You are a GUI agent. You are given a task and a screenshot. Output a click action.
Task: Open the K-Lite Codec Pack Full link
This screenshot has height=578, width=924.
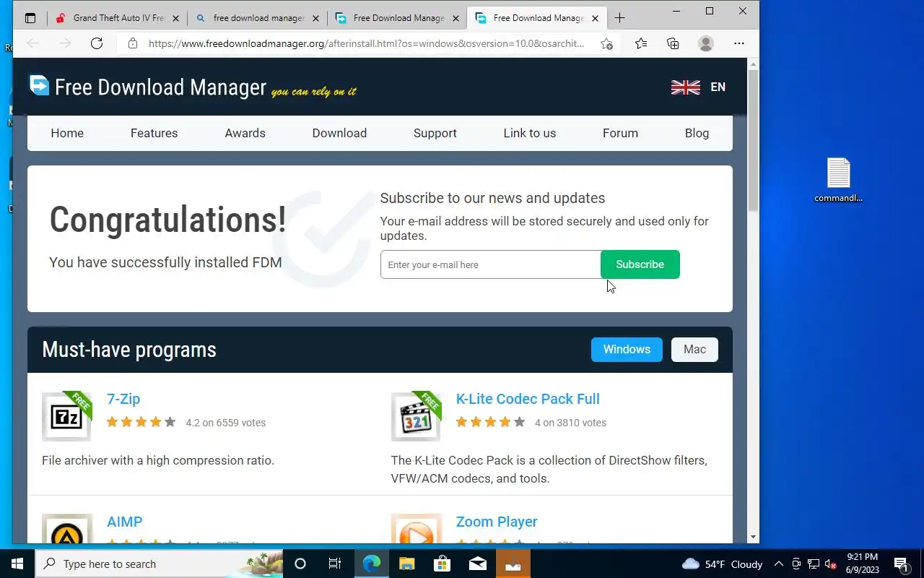click(528, 399)
